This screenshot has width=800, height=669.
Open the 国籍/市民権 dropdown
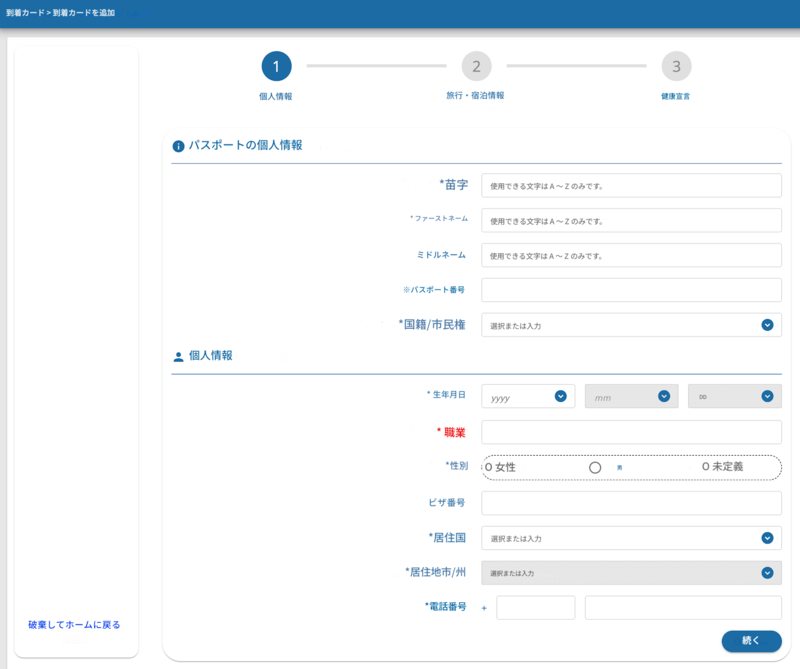631,325
